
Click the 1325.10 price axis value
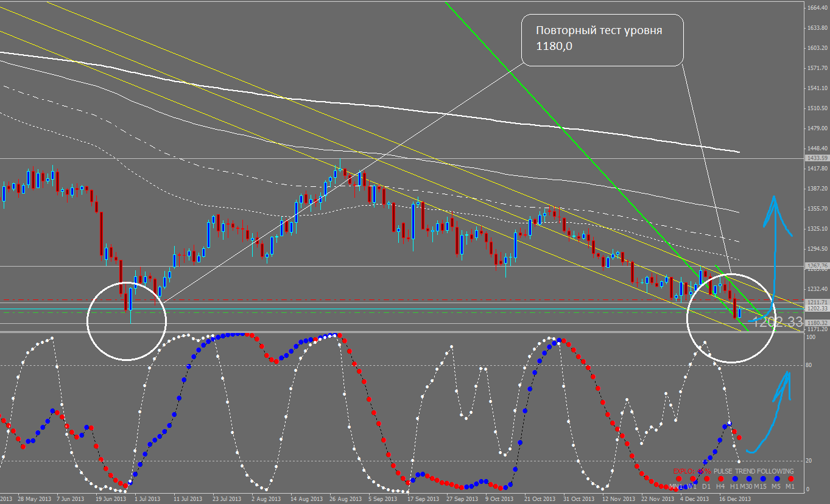point(817,228)
